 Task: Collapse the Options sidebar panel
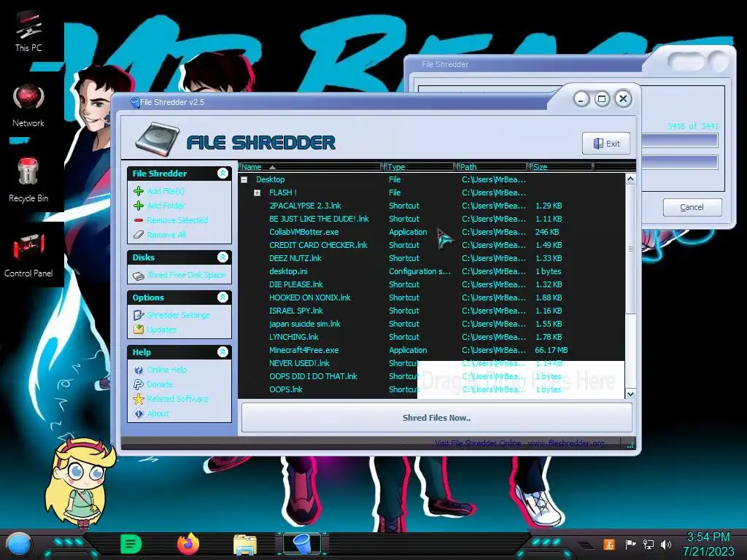222,297
